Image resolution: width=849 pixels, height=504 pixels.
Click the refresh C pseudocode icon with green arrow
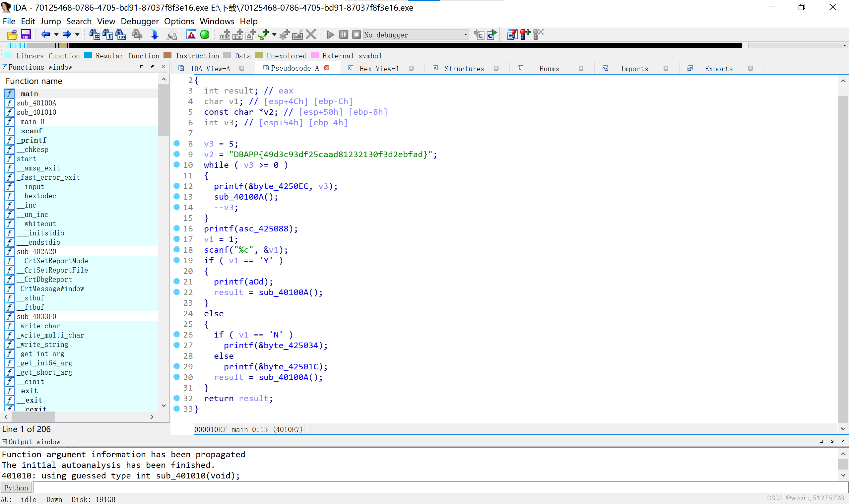[492, 34]
